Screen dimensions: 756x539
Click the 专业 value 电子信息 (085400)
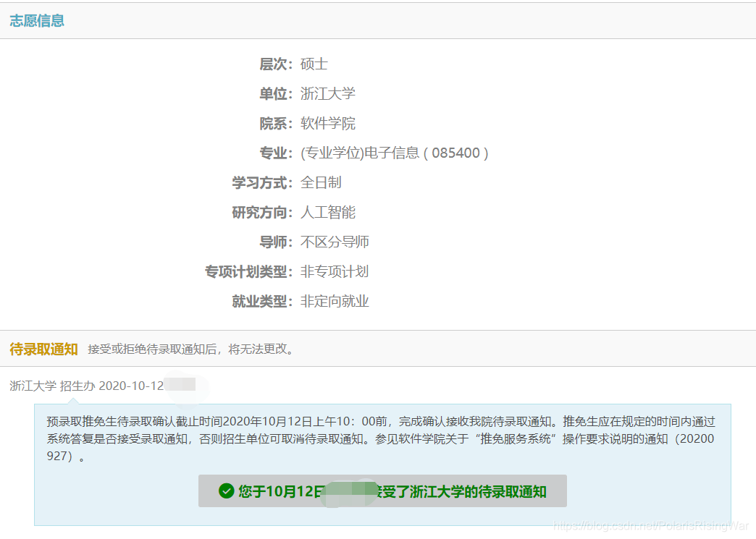[395, 153]
